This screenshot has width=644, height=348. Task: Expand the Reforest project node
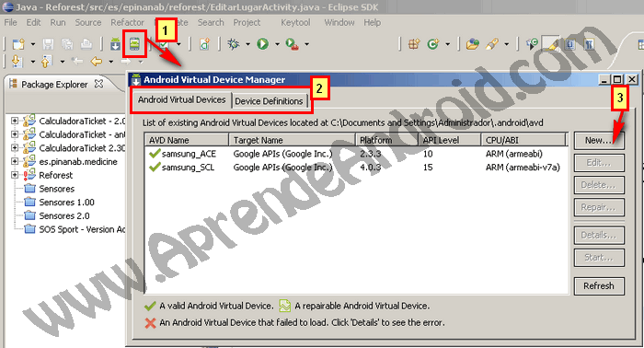click(x=15, y=175)
